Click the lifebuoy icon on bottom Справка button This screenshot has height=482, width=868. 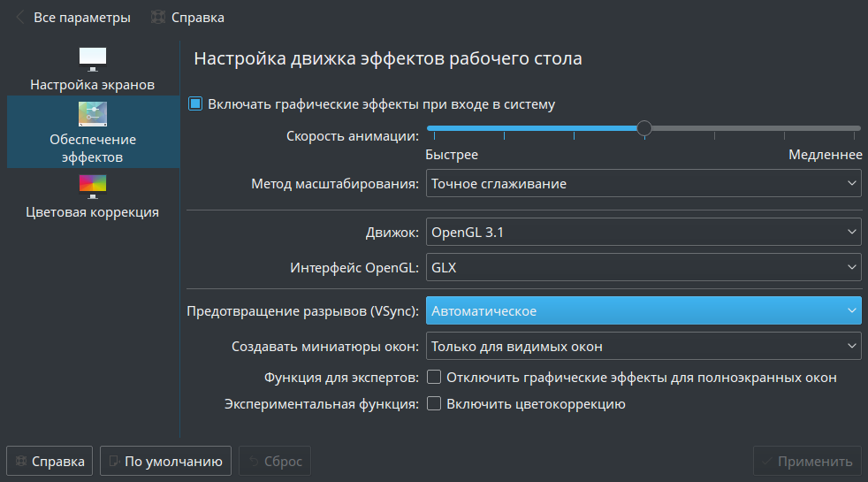[x=21, y=461]
